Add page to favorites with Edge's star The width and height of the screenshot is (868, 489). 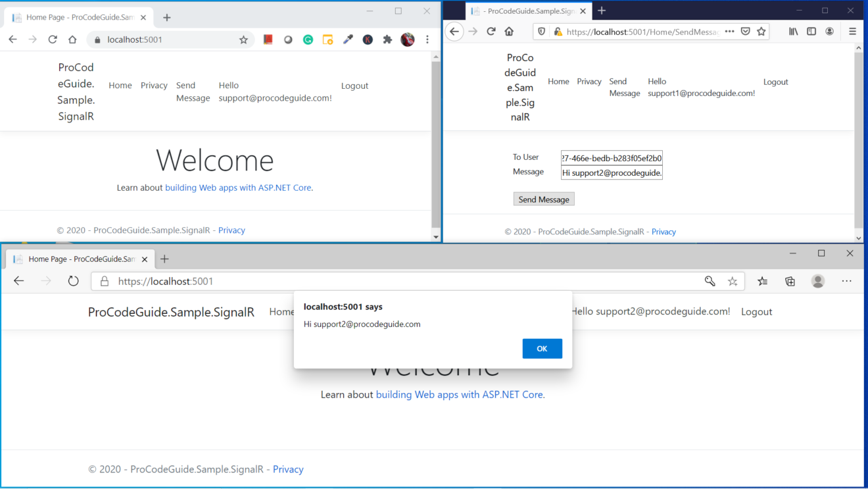coord(733,280)
